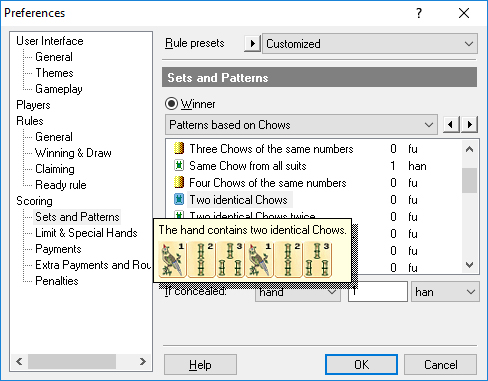Select the Winner radio button
Image resolution: width=488 pixels, height=381 pixels.
[x=171, y=104]
